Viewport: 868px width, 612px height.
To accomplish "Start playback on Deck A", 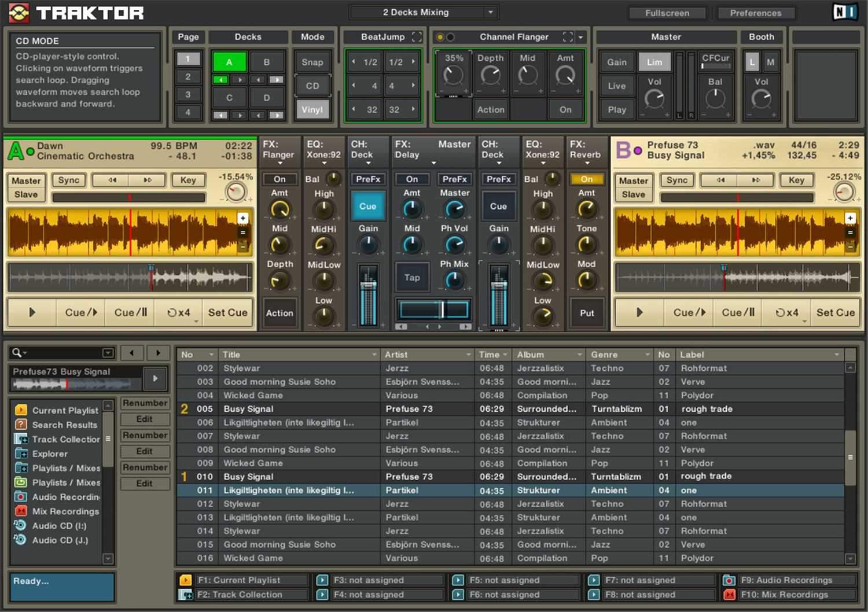I will 32,312.
